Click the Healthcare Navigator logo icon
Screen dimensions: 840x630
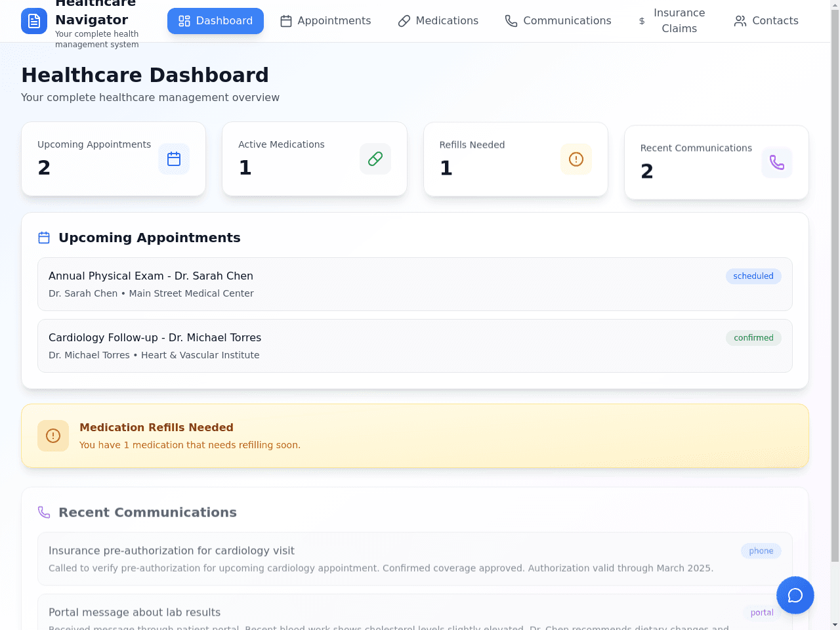tap(34, 21)
